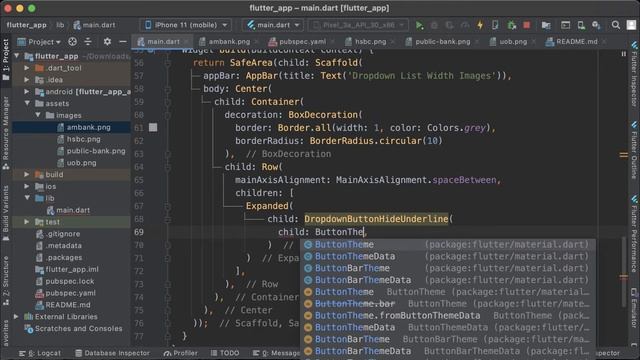Open the Resource Manager side panel
The image size is (640, 360).
click(6, 133)
